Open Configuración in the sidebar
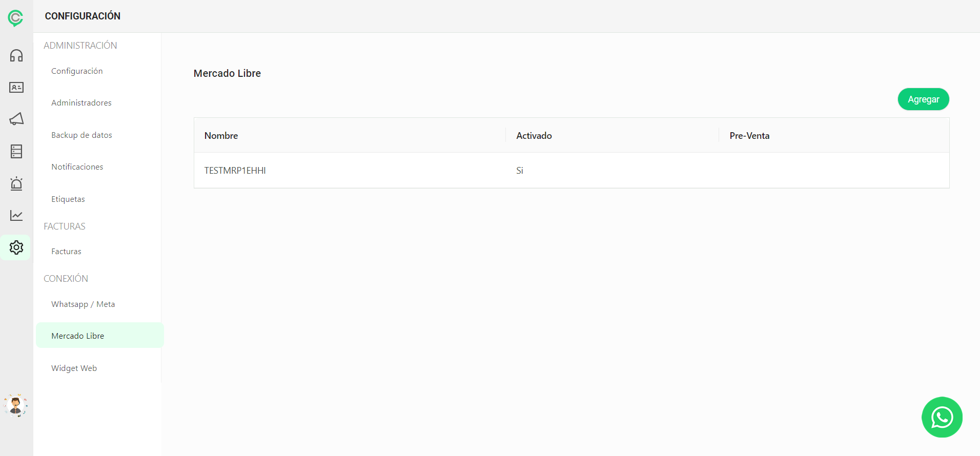The height and width of the screenshot is (456, 980). pyautogui.click(x=77, y=71)
